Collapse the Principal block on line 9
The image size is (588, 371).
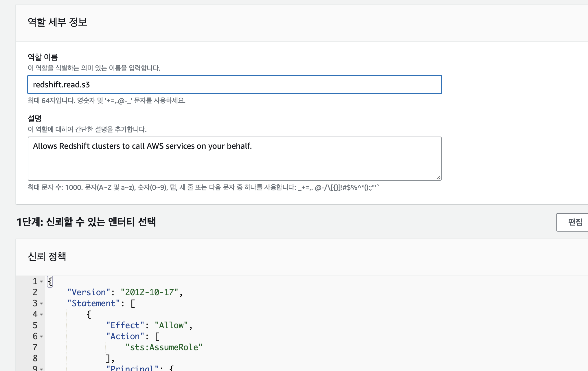point(41,369)
